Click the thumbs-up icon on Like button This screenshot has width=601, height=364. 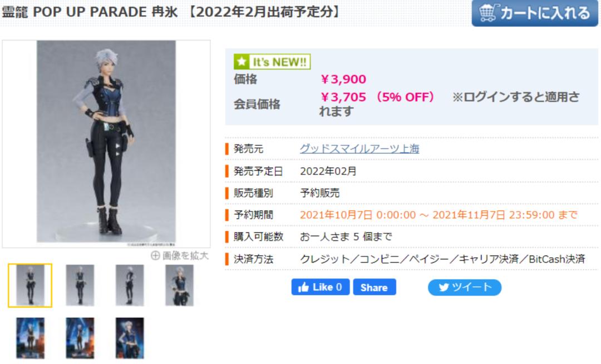[x=304, y=287]
